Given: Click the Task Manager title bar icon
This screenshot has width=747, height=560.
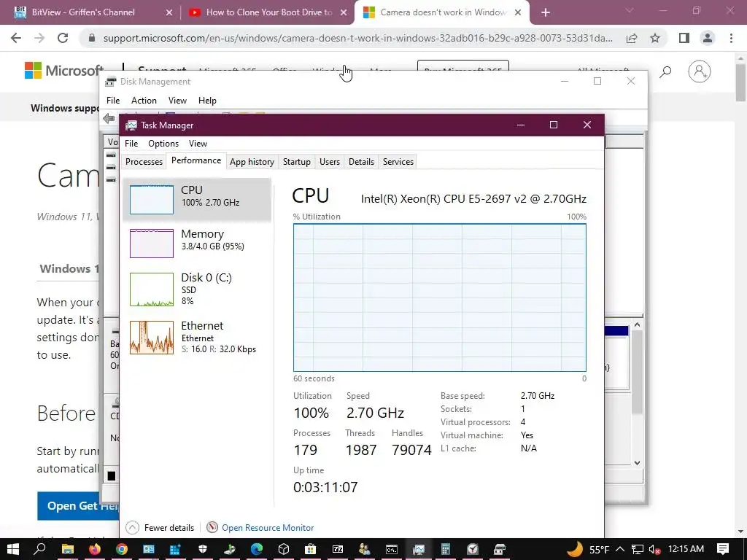Looking at the screenshot, I should pyautogui.click(x=131, y=125).
